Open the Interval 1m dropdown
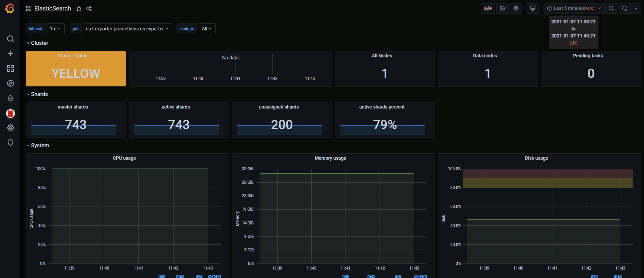The image size is (644, 278). [x=55, y=29]
